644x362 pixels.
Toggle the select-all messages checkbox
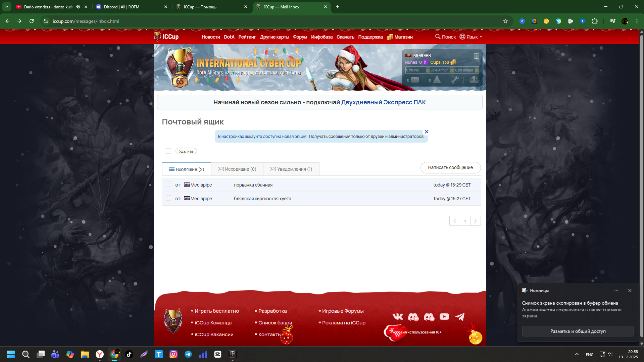tap(168, 151)
